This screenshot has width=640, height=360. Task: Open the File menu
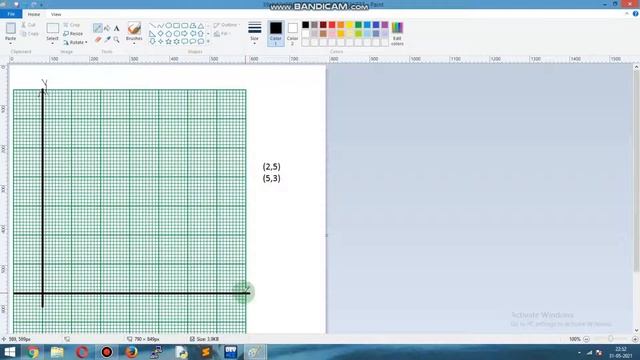pyautogui.click(x=11, y=14)
